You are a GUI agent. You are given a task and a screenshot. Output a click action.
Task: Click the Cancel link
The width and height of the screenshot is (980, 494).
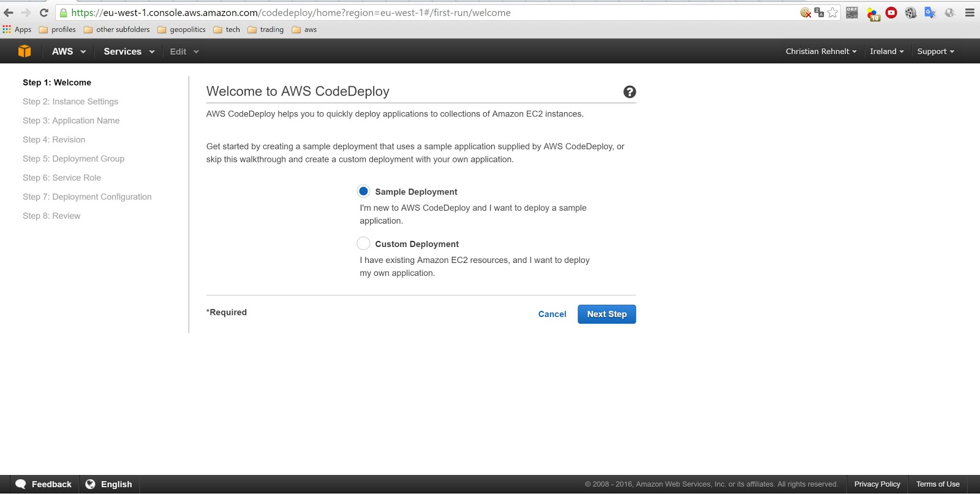tap(552, 314)
